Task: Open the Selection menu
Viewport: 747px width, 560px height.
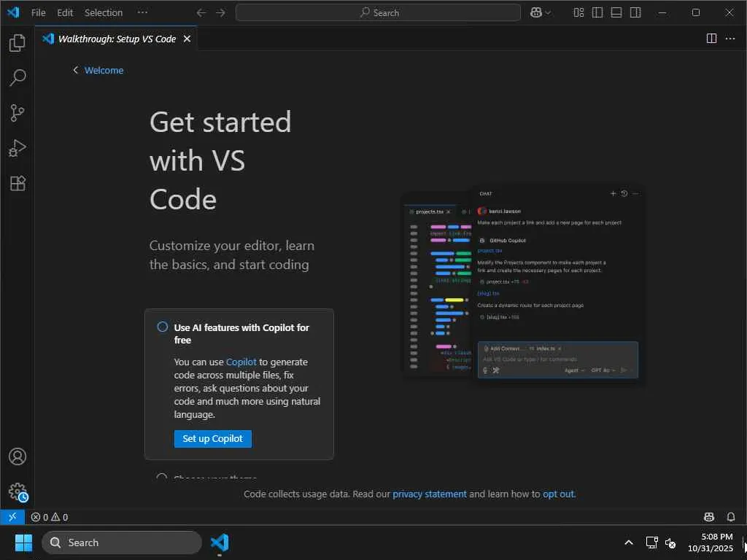Action: [104, 13]
